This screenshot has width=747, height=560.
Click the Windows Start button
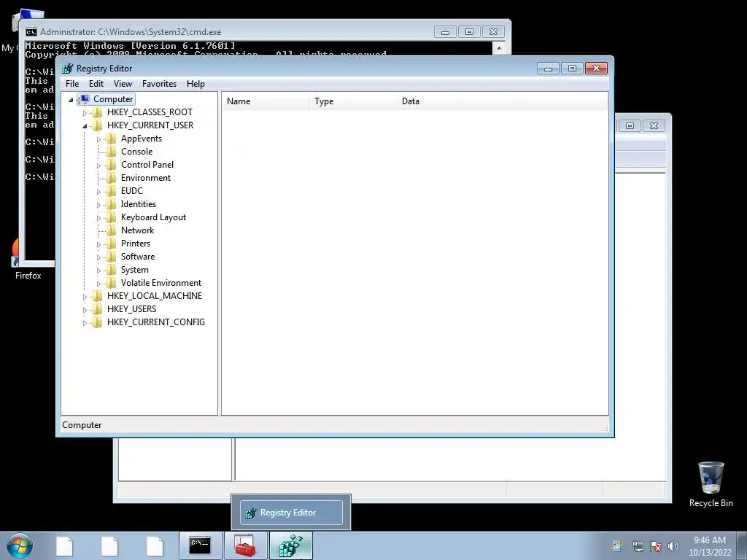point(19,546)
